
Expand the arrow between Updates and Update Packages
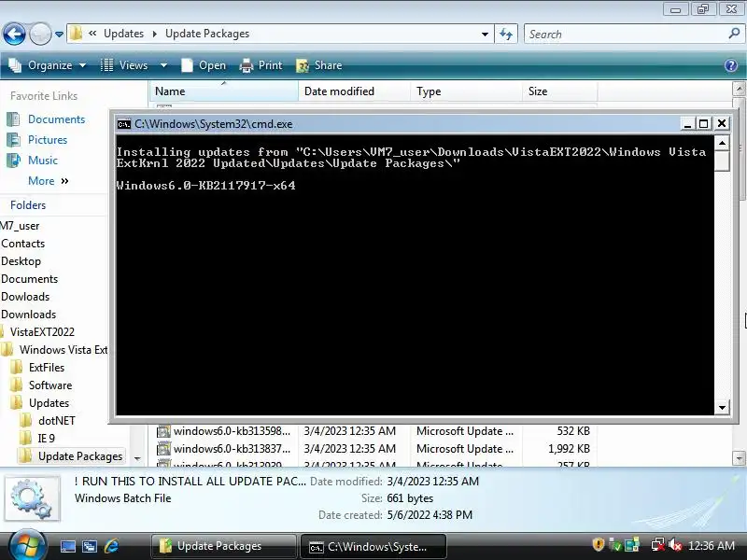155,34
